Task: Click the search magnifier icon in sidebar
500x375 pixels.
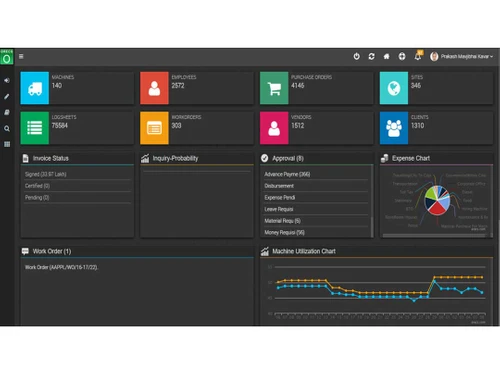Action: click(x=7, y=128)
